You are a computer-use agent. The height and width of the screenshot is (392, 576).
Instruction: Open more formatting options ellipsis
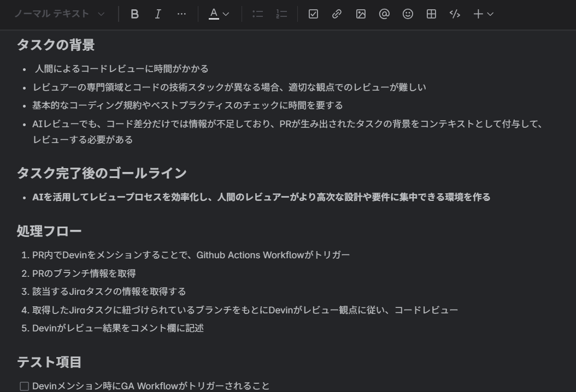[x=181, y=14]
